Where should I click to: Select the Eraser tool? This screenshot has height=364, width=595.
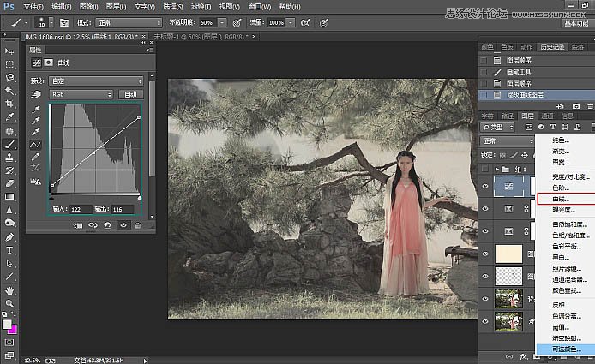[x=9, y=183]
